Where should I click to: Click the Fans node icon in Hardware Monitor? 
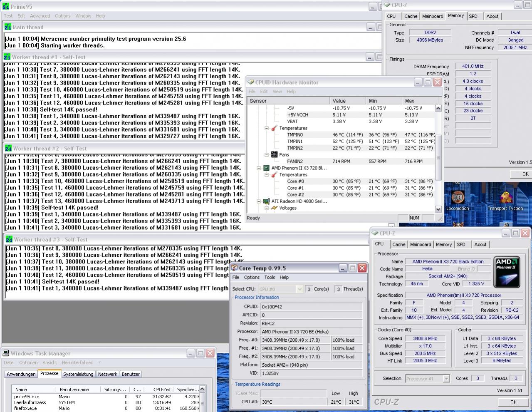274,154
